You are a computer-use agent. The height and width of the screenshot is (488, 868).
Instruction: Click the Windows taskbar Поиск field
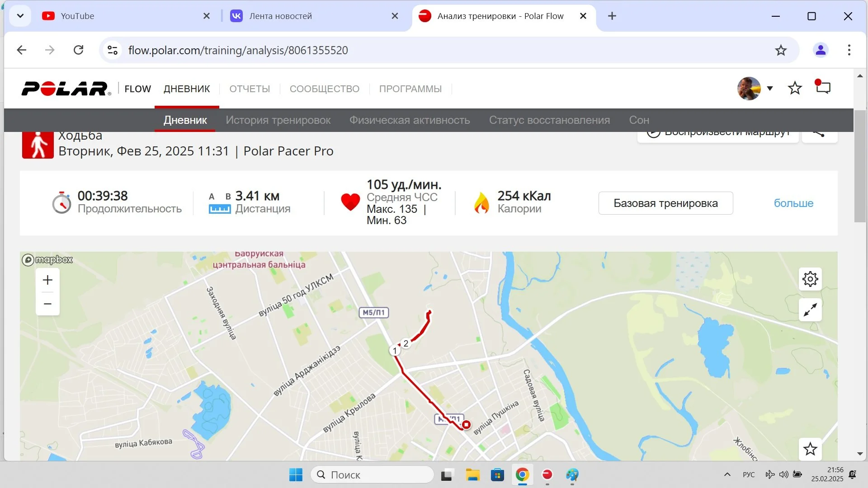[373, 474]
